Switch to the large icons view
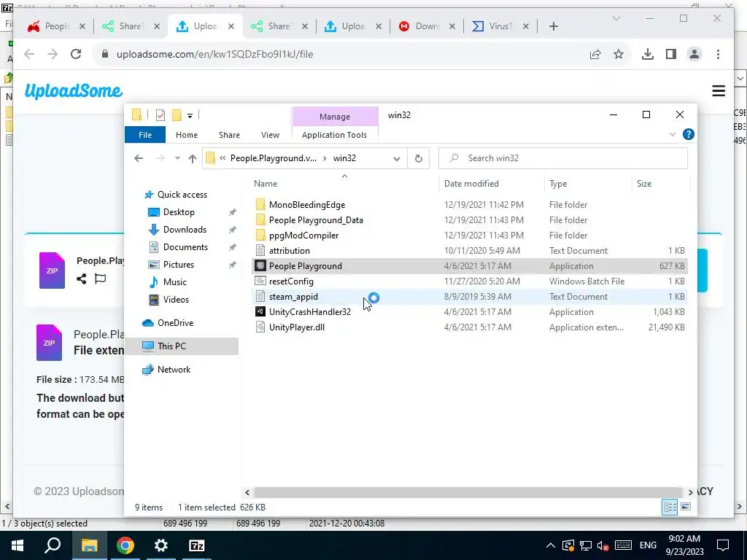The height and width of the screenshot is (560, 747). pos(686,507)
